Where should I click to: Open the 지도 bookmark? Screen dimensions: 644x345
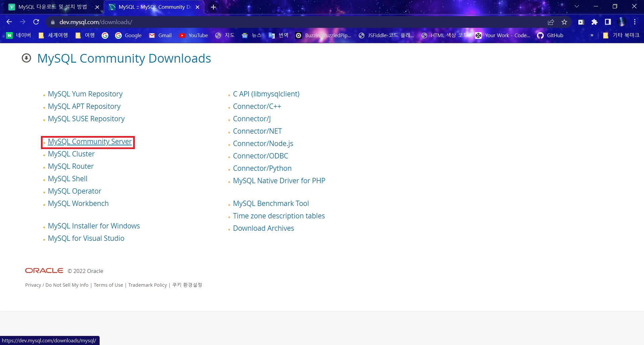click(x=225, y=35)
